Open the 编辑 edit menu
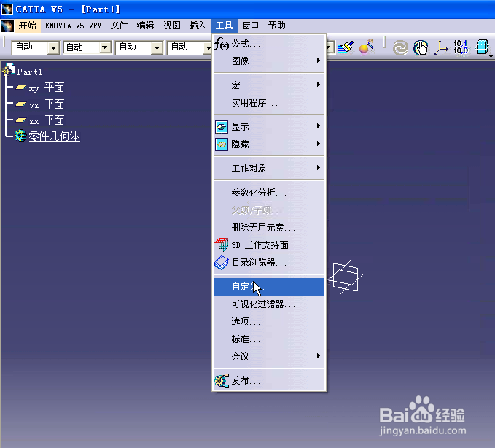This screenshot has height=448, width=495. (x=145, y=26)
